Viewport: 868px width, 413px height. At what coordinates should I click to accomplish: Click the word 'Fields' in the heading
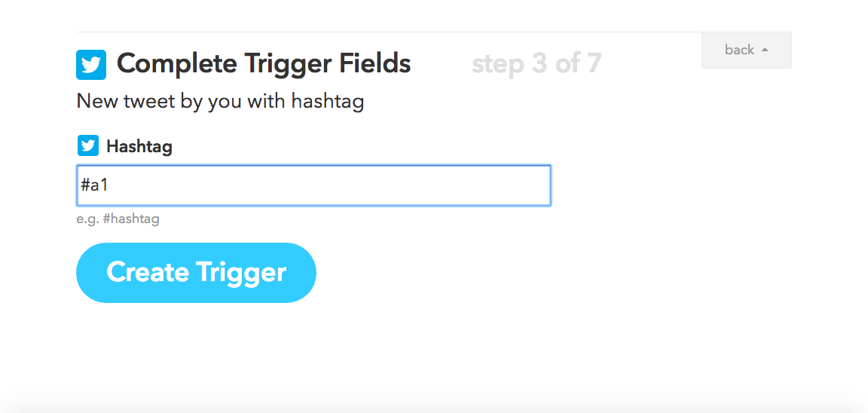373,64
